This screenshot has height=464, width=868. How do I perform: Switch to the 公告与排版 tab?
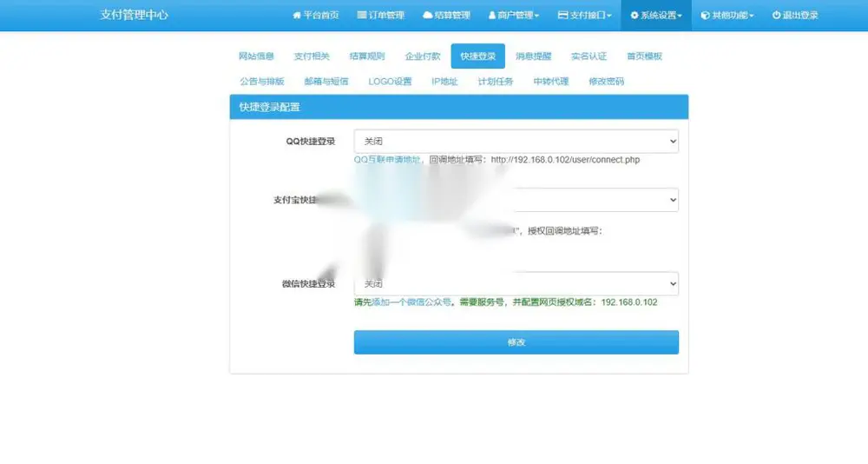click(x=262, y=82)
